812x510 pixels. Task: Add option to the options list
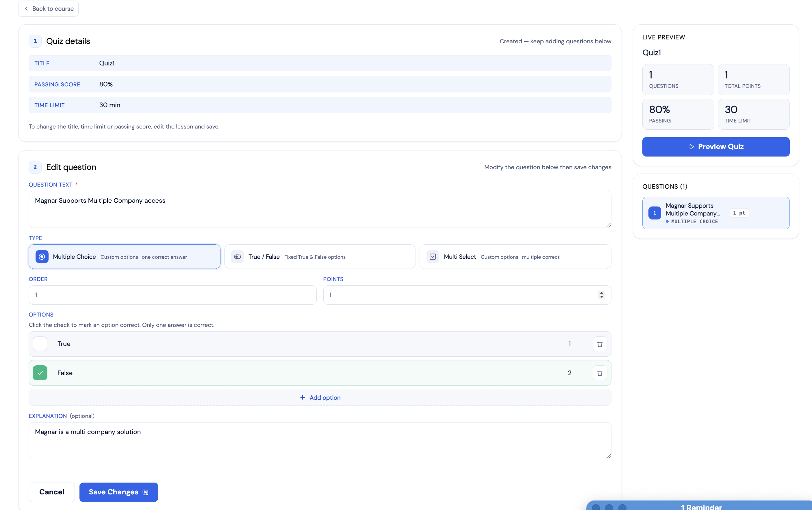coord(320,397)
